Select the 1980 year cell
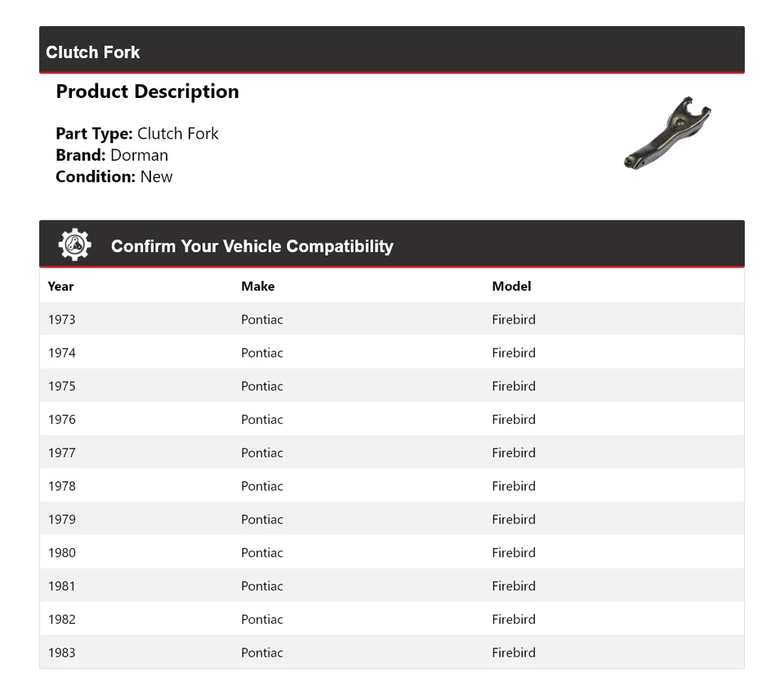The height and width of the screenshot is (695, 784). coord(61,553)
